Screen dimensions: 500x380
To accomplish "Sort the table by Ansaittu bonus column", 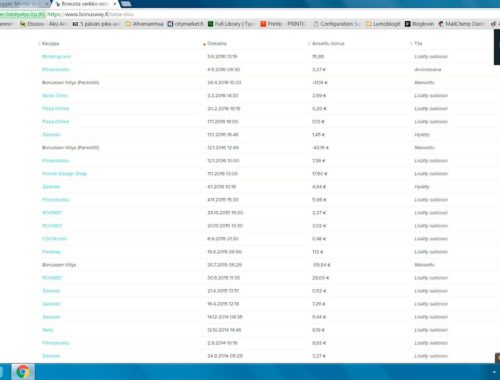I will tap(328, 43).
